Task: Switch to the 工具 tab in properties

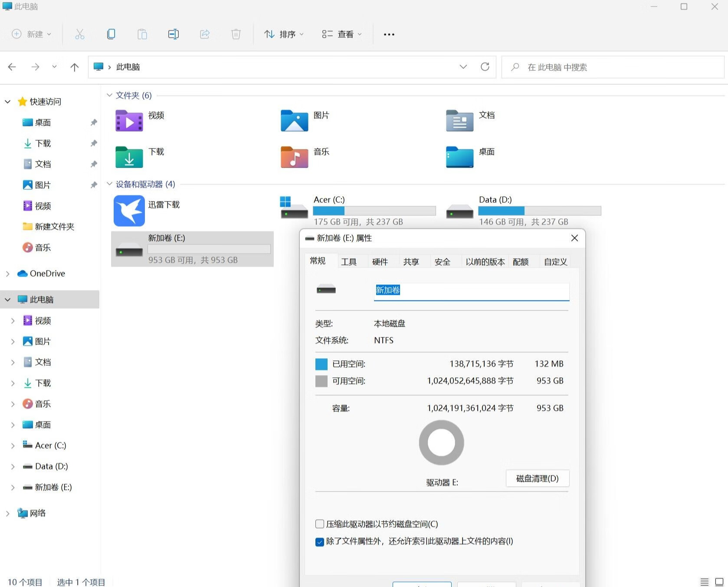Action: coord(349,261)
